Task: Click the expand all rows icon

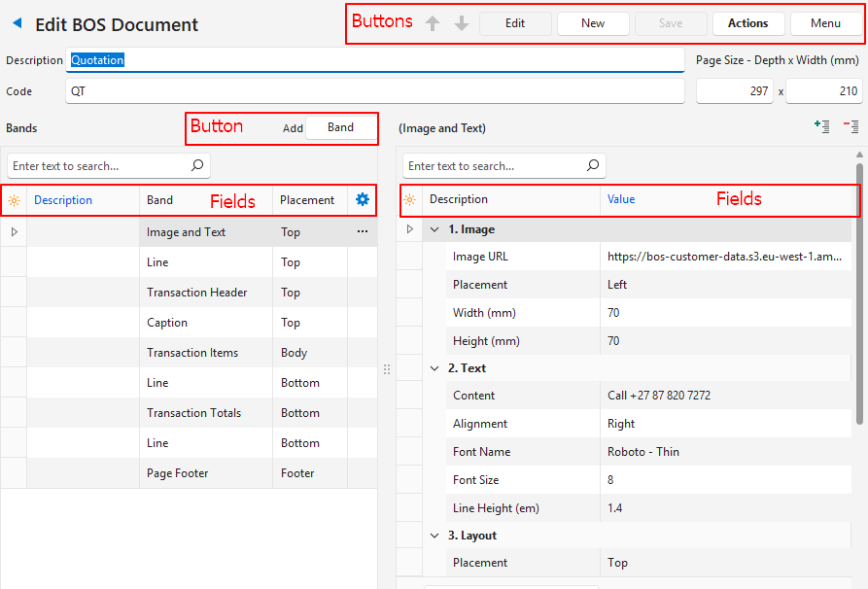Action: (821, 126)
